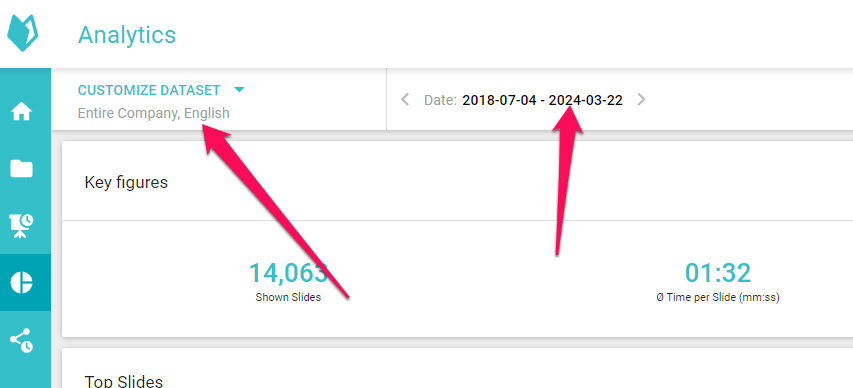
Task: Go to Home in the sidebar
Action: click(x=22, y=112)
